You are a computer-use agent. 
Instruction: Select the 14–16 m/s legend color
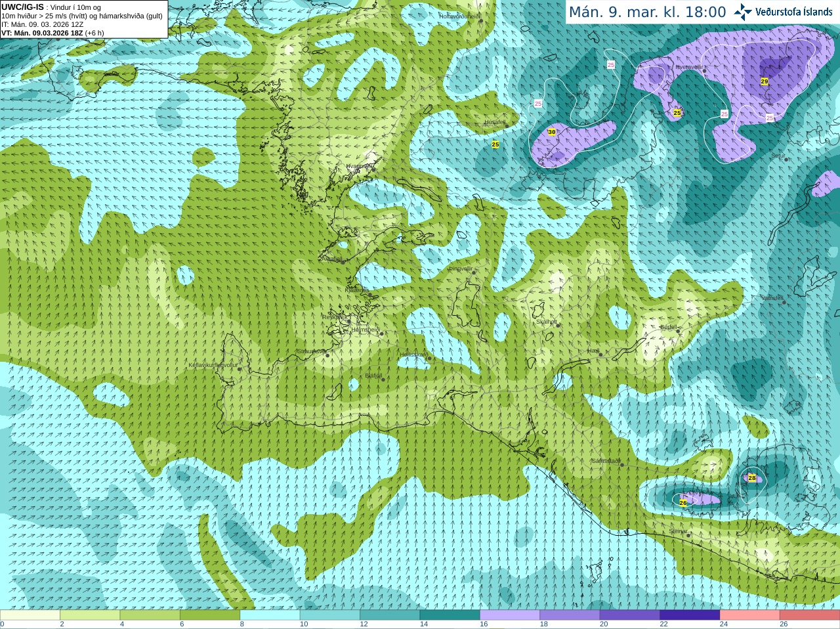coord(450,615)
